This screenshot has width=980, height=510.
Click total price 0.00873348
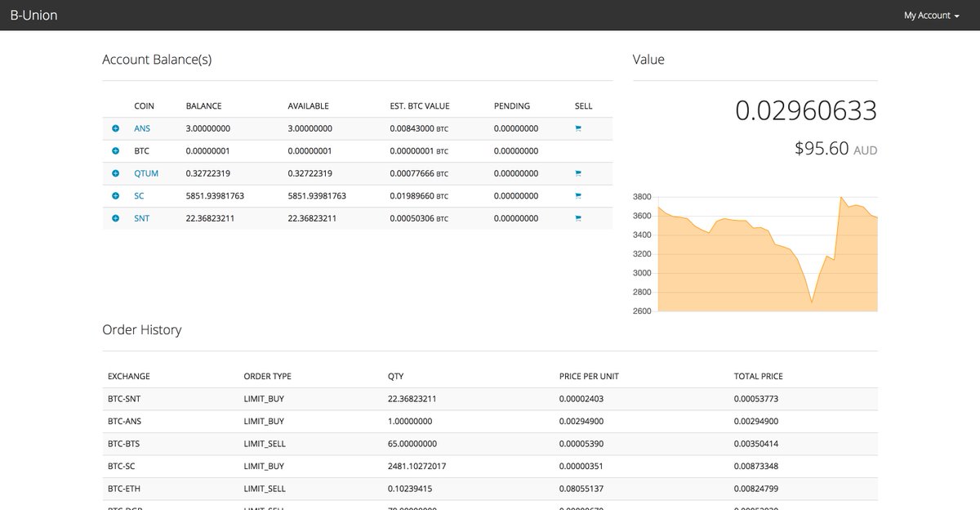click(756, 467)
